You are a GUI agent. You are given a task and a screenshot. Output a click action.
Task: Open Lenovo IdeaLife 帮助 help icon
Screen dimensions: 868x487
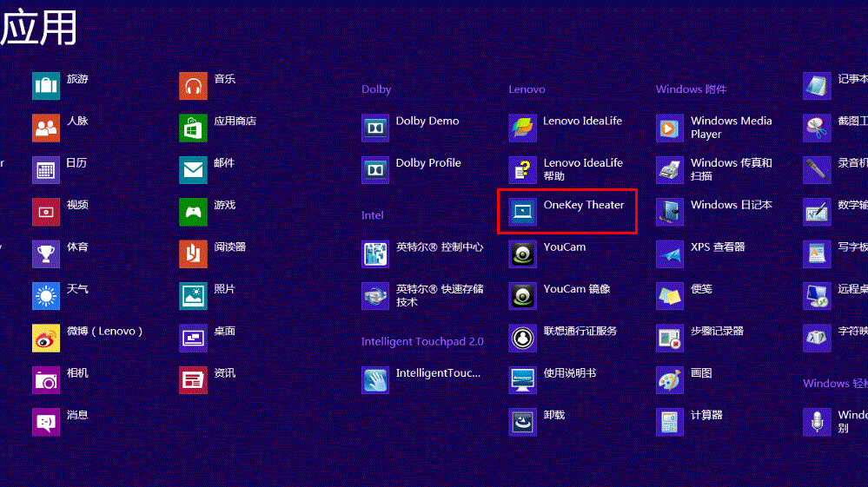coord(522,169)
